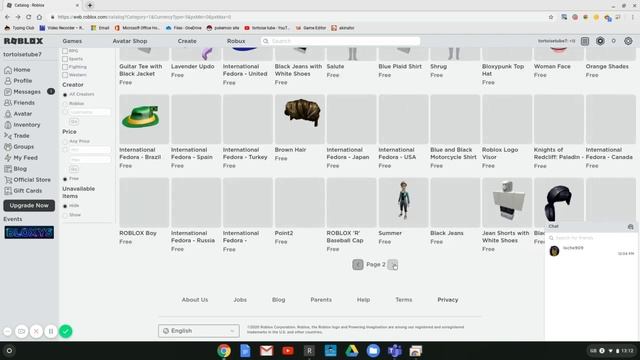The width and height of the screenshot is (640, 360).
Task: Cancel recording with the X circle button
Action: tap(36, 331)
